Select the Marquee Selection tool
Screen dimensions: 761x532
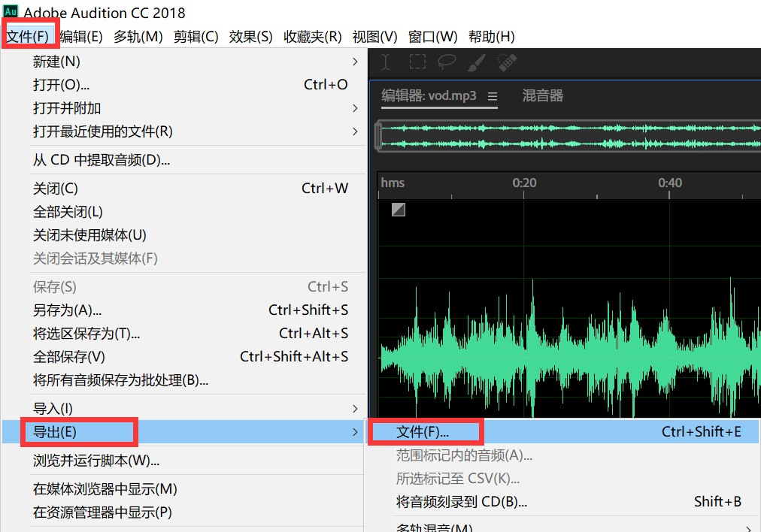tap(417, 62)
